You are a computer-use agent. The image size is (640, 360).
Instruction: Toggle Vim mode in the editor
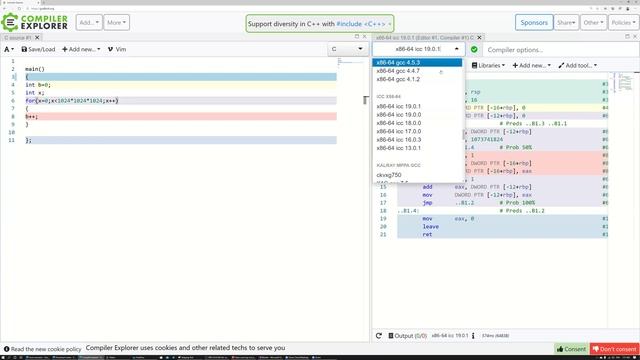[117, 49]
